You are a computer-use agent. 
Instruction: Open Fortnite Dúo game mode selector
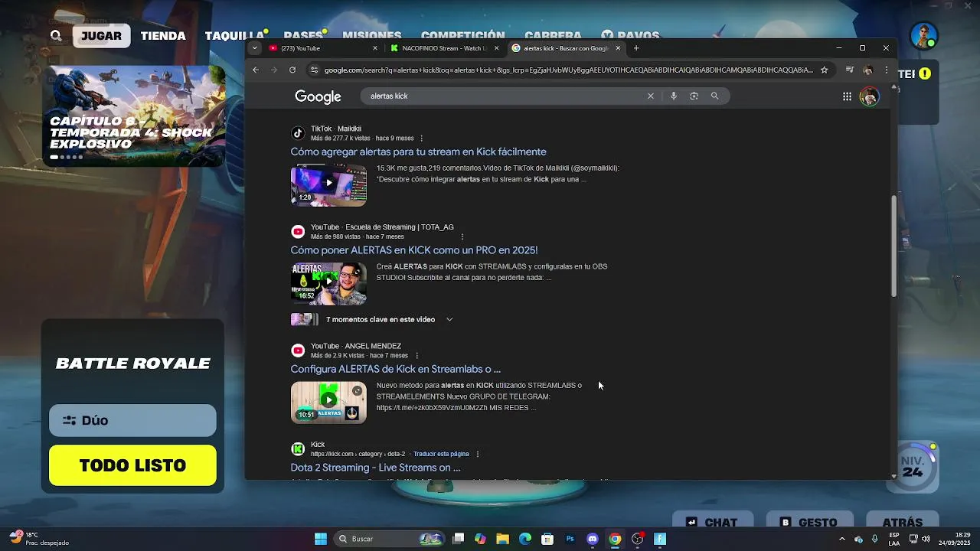[x=132, y=420]
